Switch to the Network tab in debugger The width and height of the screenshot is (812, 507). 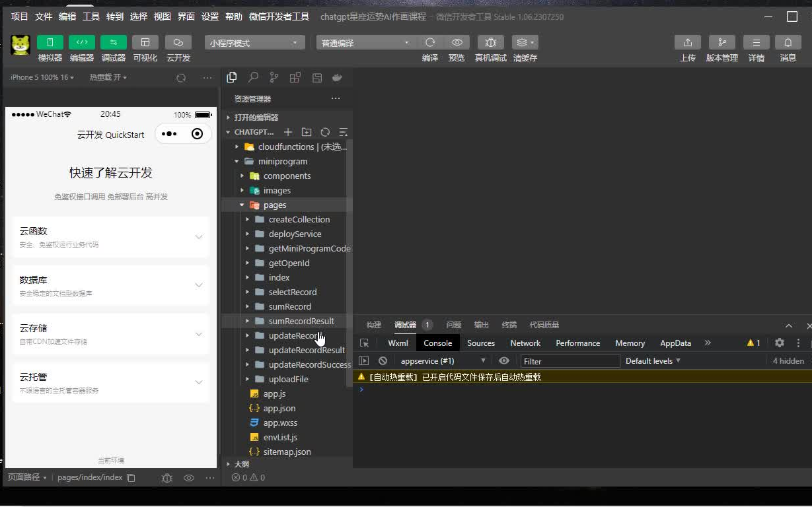point(525,343)
